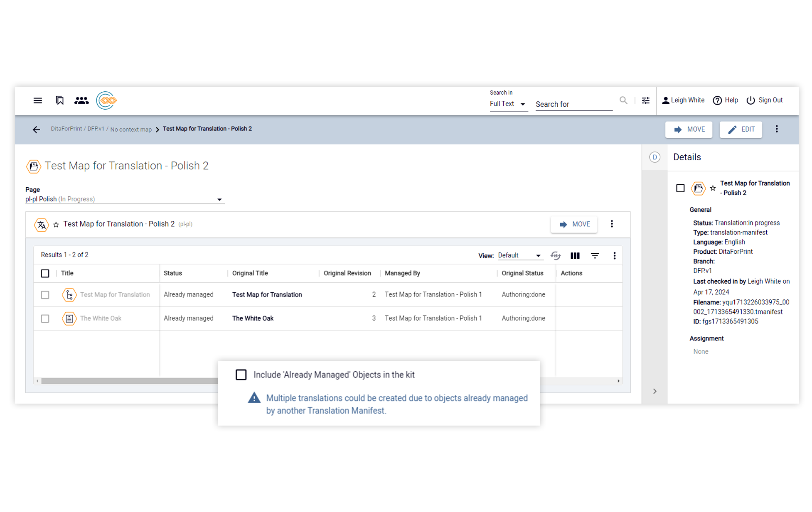Open manifest panel three-dot menu
The height and width of the screenshot is (512, 812).
612,224
